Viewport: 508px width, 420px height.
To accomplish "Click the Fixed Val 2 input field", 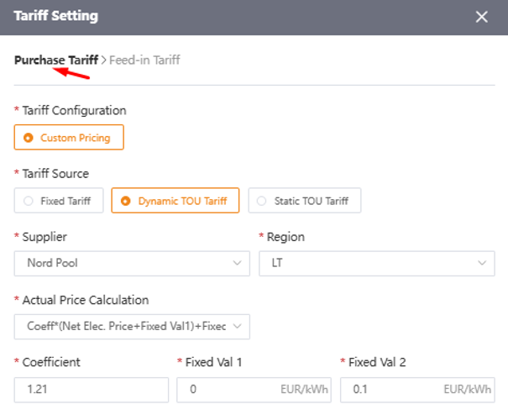I will (417, 390).
